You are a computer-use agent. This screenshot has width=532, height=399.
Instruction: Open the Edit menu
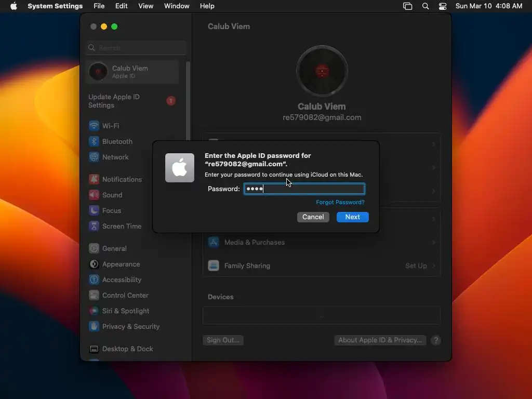pyautogui.click(x=122, y=6)
